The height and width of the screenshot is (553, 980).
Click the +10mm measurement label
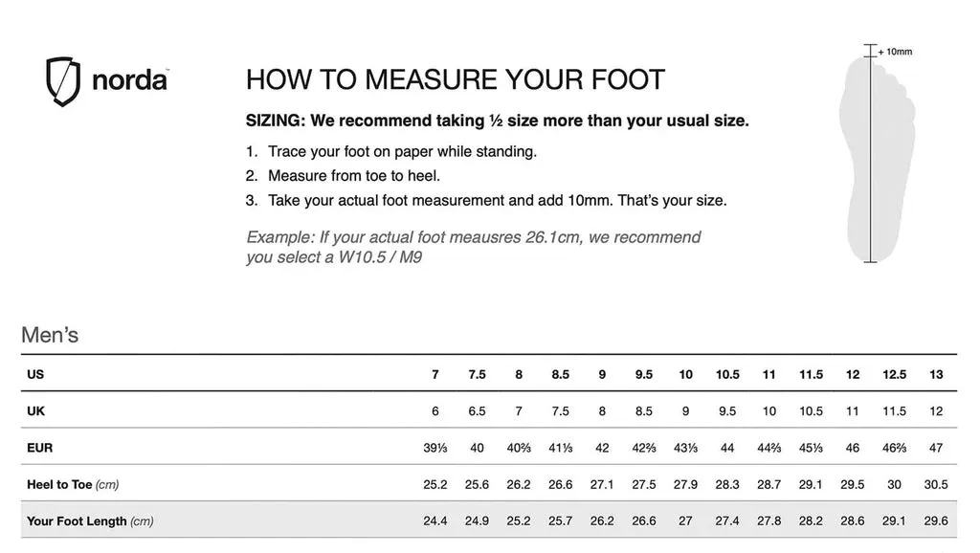[x=895, y=52]
